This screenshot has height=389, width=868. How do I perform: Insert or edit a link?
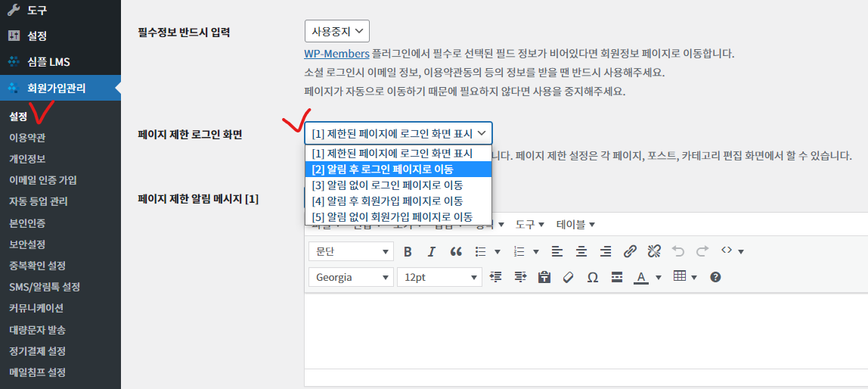tap(630, 251)
